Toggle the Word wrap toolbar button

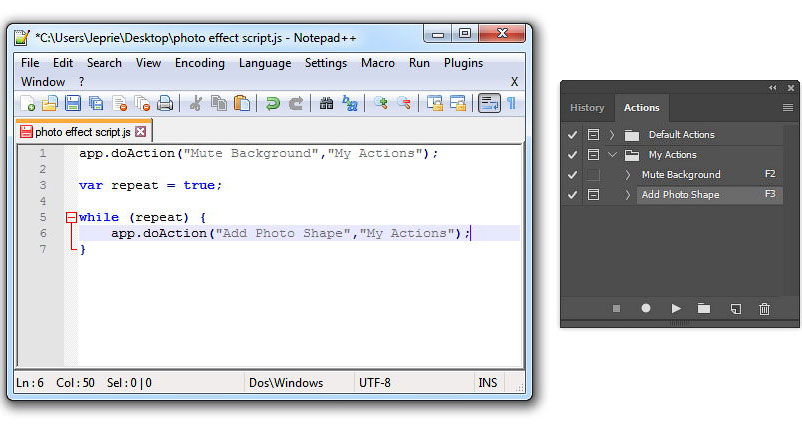tap(489, 103)
